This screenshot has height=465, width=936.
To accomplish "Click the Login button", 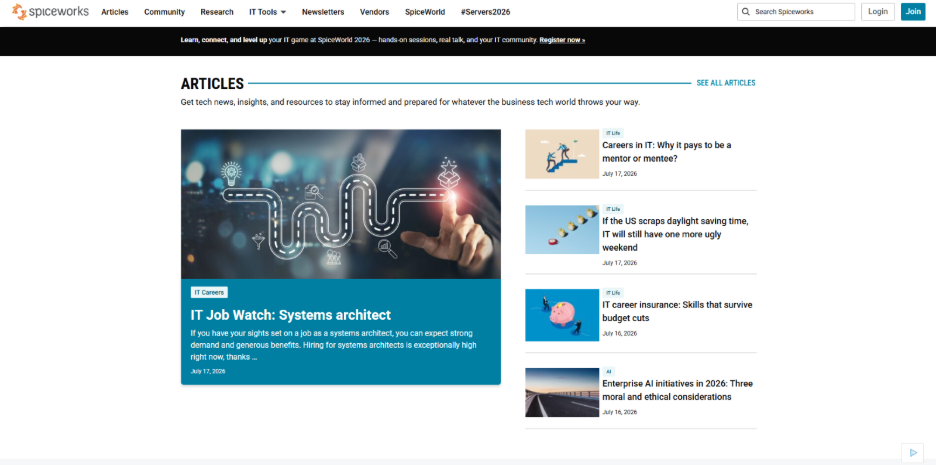I will point(878,12).
